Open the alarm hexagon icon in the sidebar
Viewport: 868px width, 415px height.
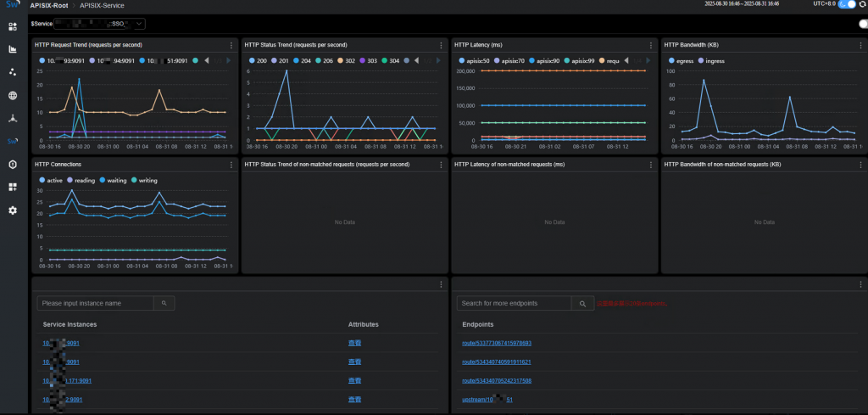click(x=13, y=164)
